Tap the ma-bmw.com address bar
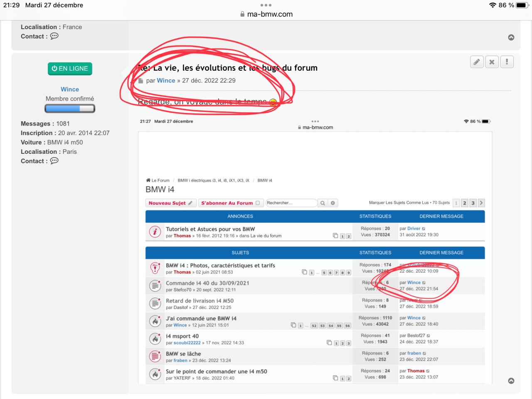532x399 pixels. [266, 14]
